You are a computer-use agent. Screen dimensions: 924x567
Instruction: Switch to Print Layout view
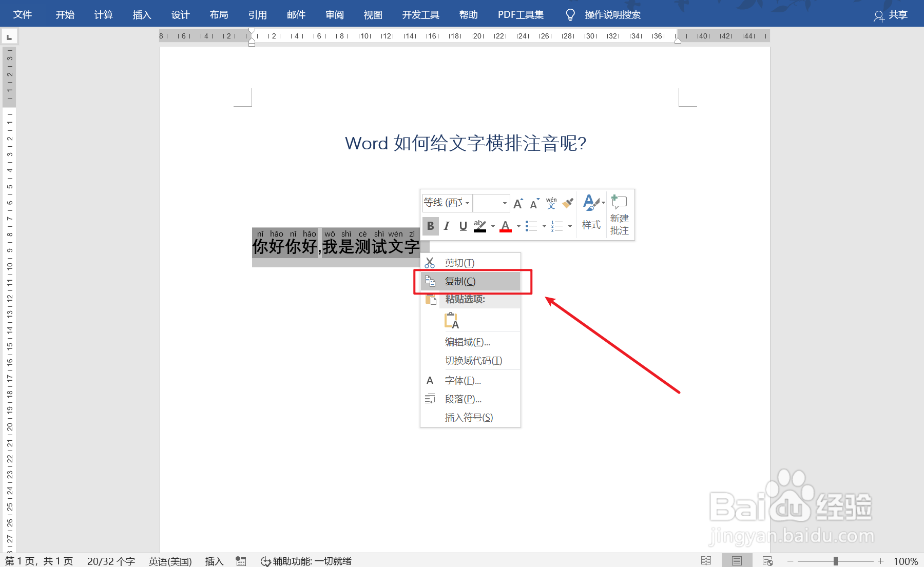click(737, 561)
